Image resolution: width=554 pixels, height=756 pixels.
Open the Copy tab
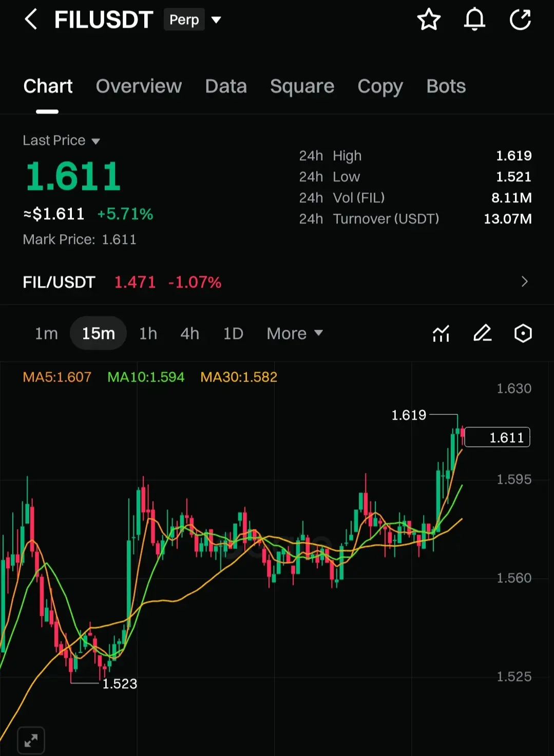380,86
